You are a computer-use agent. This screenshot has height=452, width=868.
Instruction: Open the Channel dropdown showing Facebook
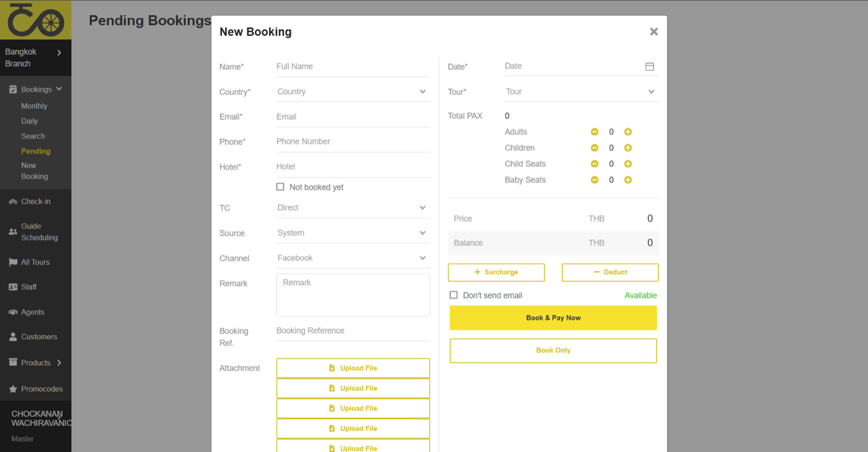pos(353,258)
